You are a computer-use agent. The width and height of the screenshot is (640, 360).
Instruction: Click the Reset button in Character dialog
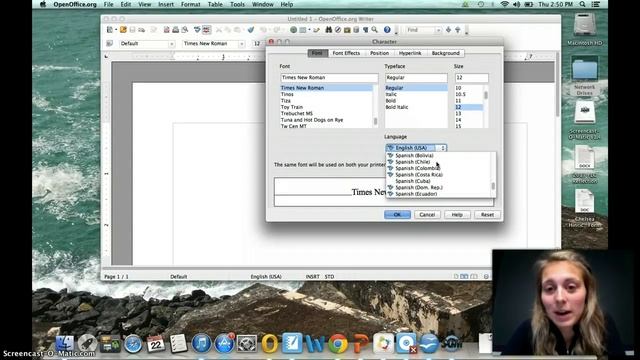point(487,214)
